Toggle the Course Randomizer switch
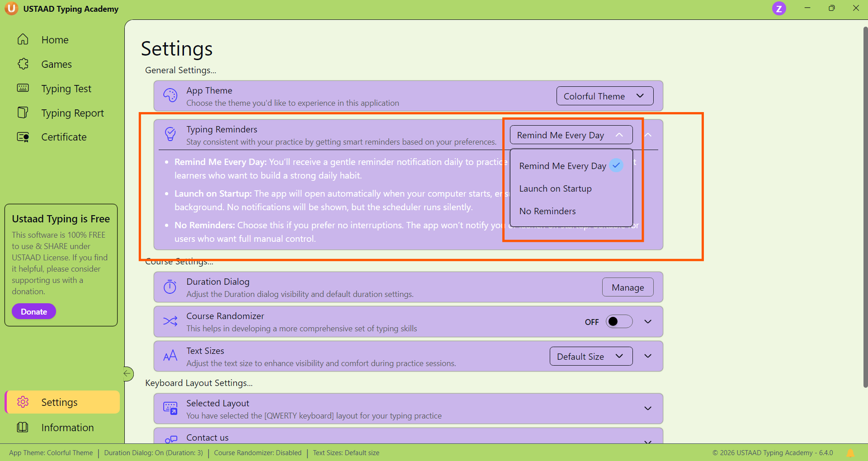 click(x=618, y=321)
